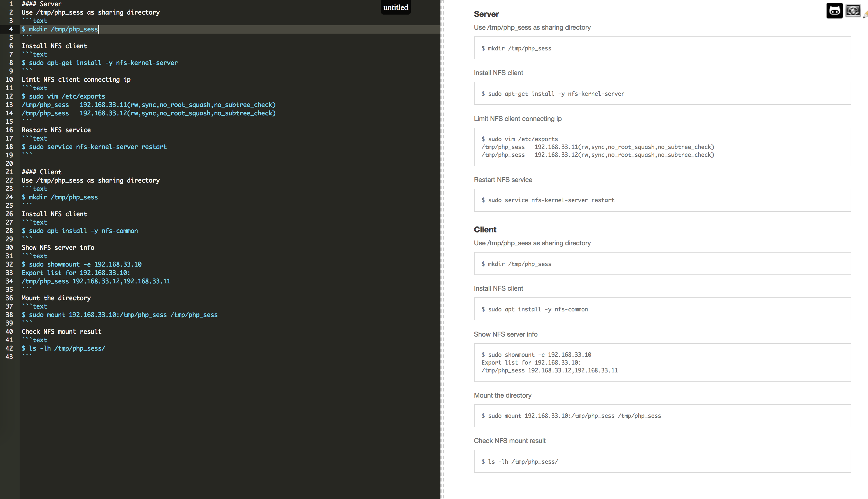This screenshot has width=868, height=499.
Task: Click line number 43 in the gutter
Action: pos(9,357)
